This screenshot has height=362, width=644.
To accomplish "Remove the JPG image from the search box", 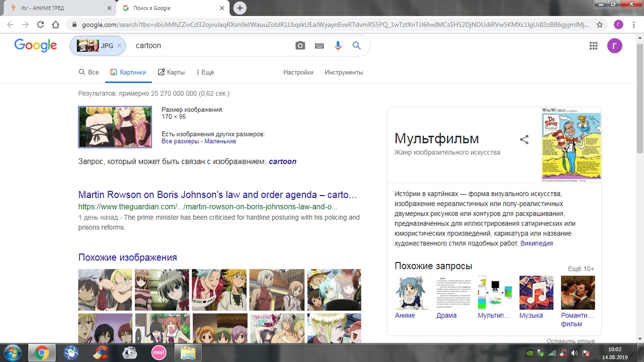I will [x=119, y=46].
